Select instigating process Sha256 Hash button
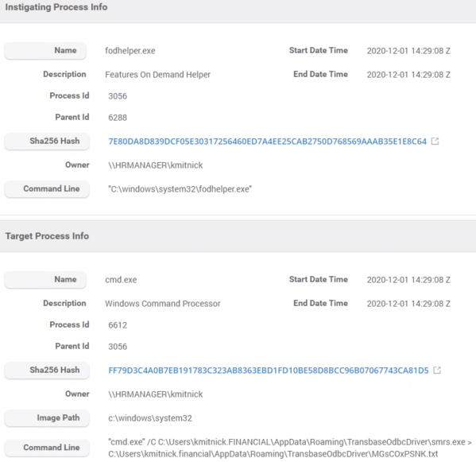Viewport: 476px width, 462px height. coord(47,142)
